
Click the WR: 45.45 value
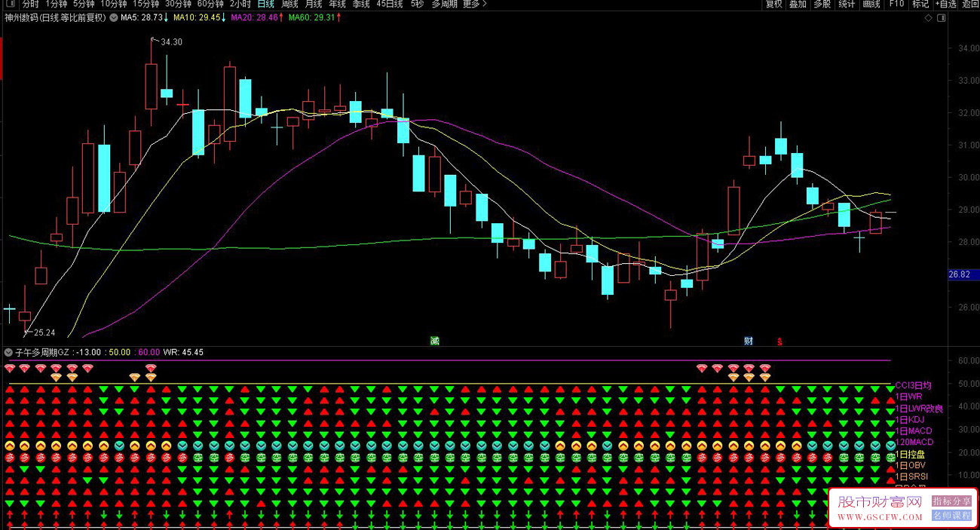point(183,352)
